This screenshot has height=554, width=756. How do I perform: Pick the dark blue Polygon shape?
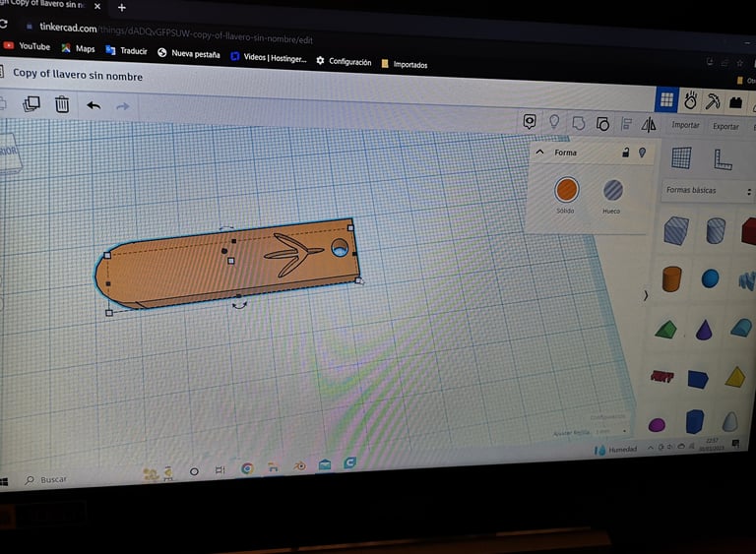[695, 422]
